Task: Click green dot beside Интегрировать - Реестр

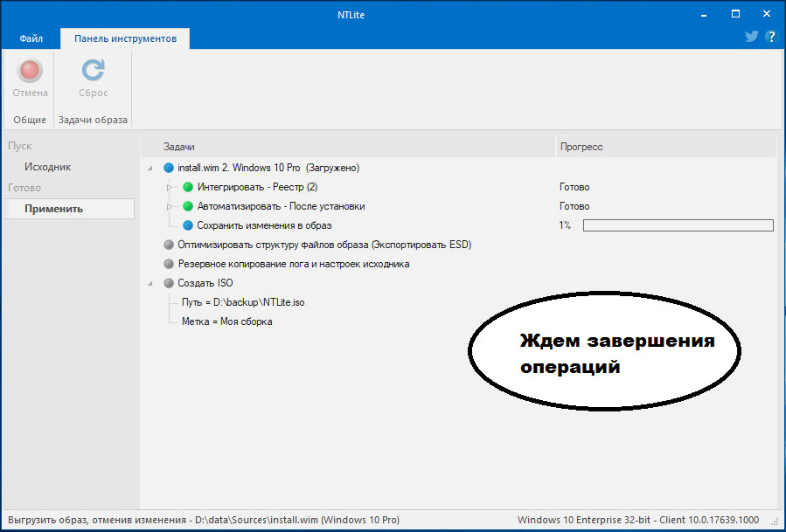Action: click(x=188, y=187)
